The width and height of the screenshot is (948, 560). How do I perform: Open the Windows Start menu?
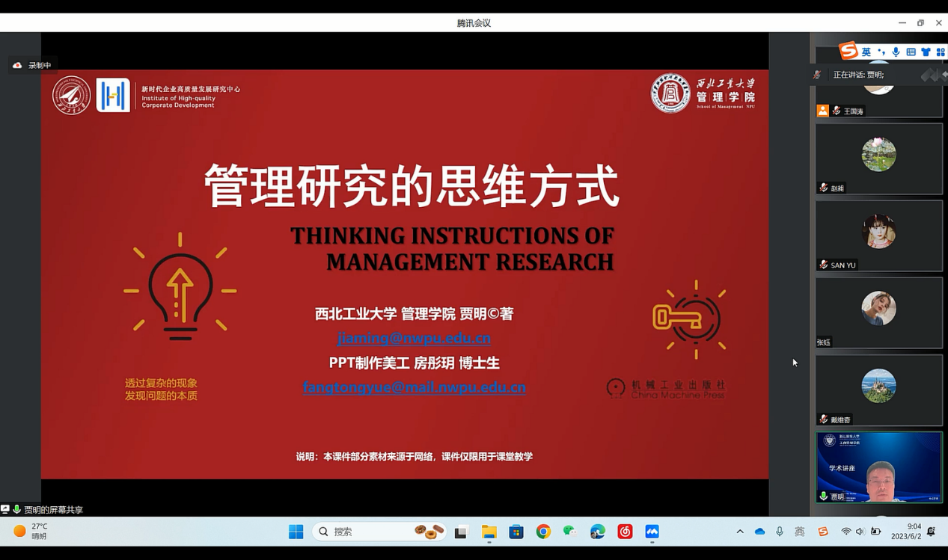(296, 532)
